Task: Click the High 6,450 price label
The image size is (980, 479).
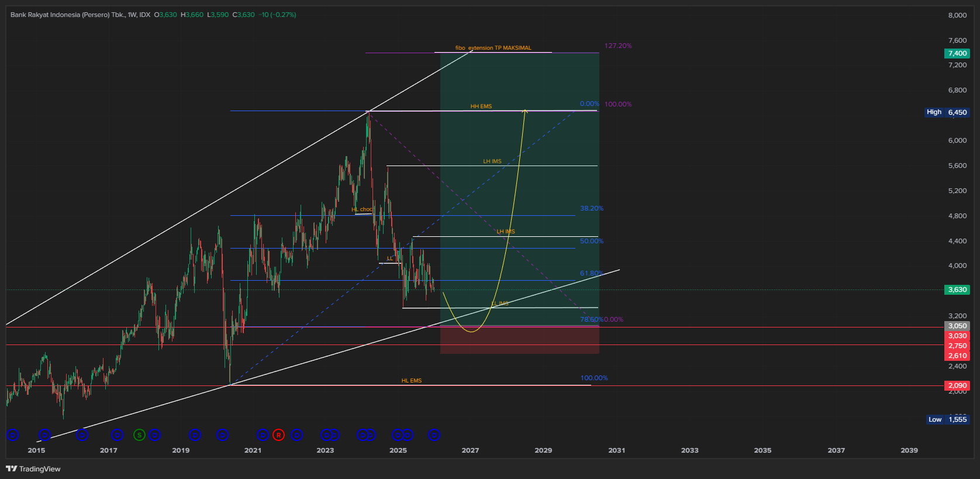Action: click(x=947, y=112)
